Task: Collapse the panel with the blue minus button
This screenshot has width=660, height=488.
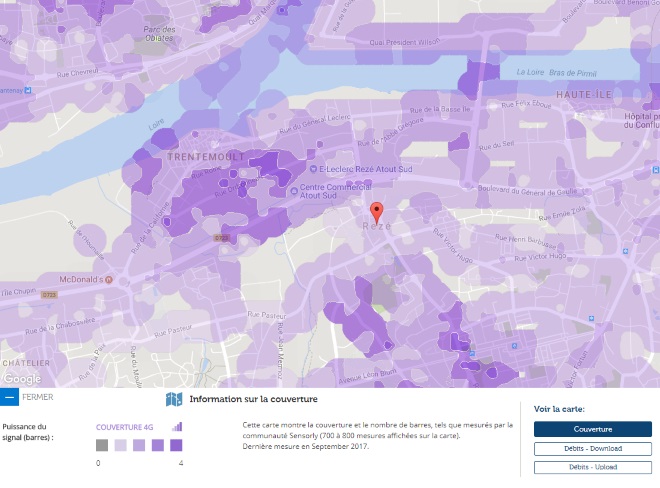Action: 9,397
